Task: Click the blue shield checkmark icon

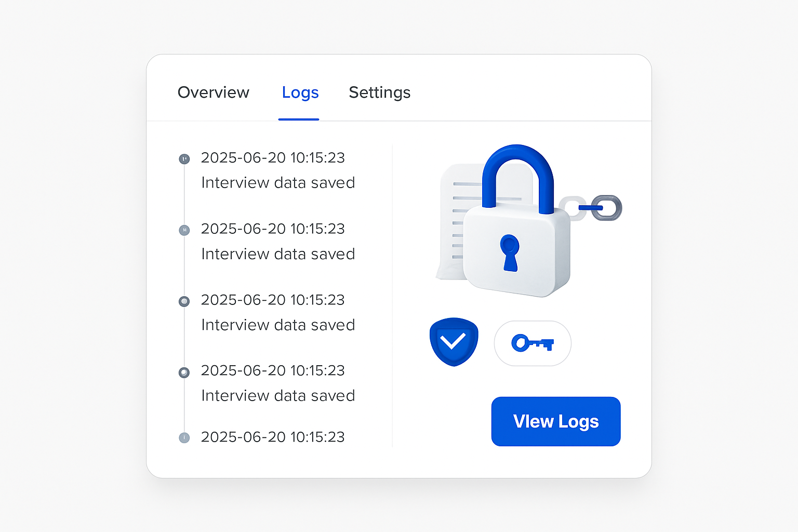Action: tap(454, 342)
